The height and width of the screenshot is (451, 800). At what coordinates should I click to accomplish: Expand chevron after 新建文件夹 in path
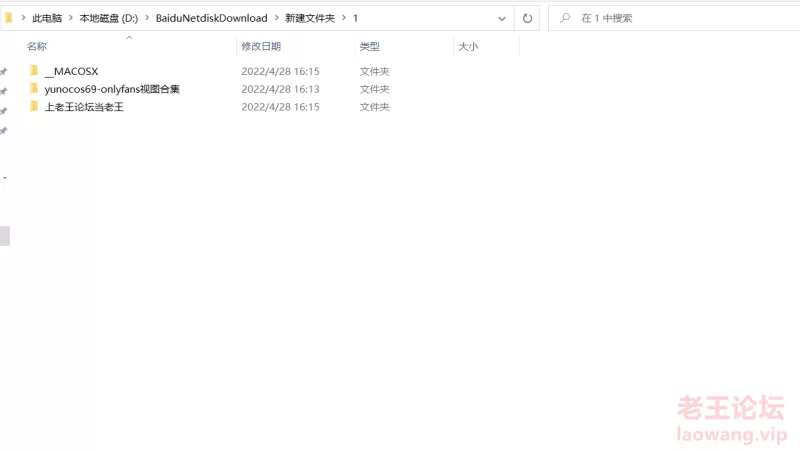(x=344, y=18)
